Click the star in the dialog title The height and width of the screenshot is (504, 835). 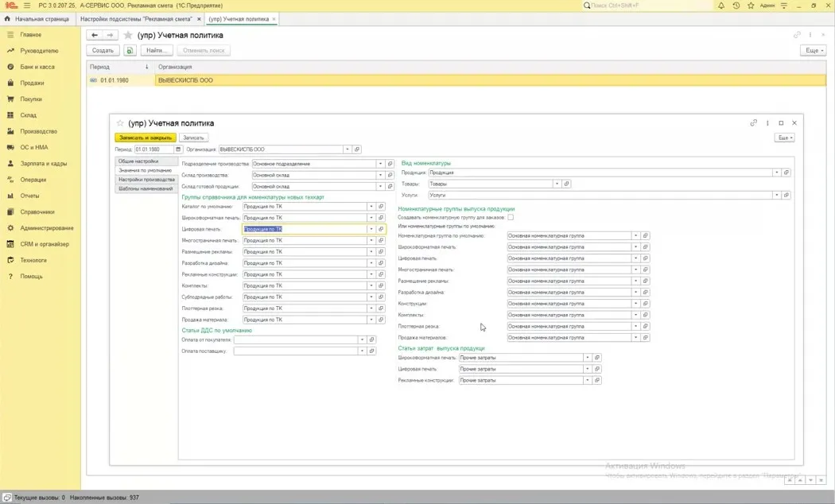pos(120,123)
